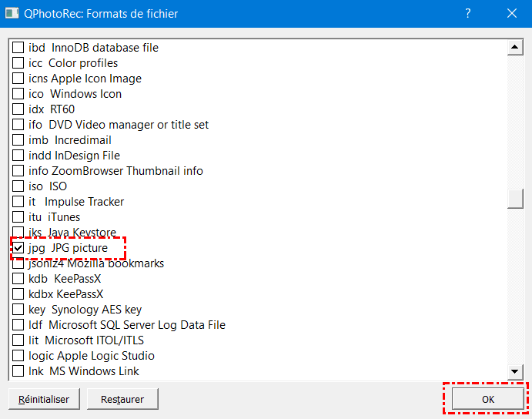Image resolution: width=532 pixels, height=419 pixels.
Task: Tick the icns Apple Icon Image checkbox
Action: click(18, 79)
